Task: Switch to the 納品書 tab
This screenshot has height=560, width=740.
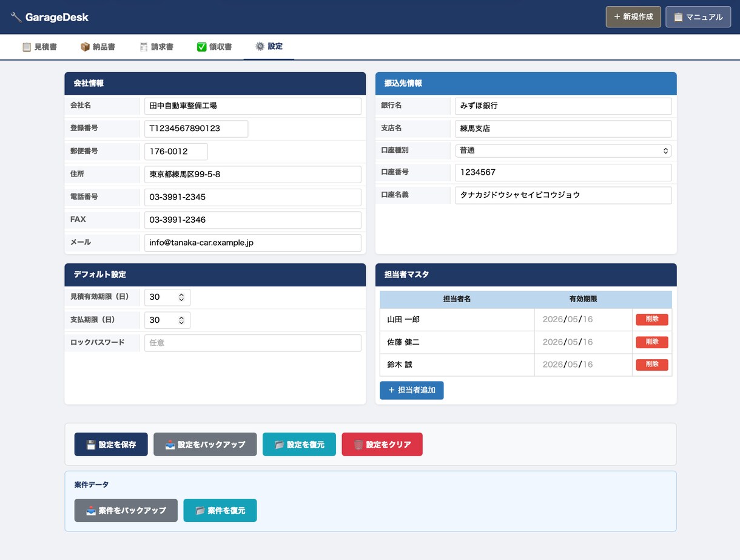Action: click(98, 47)
